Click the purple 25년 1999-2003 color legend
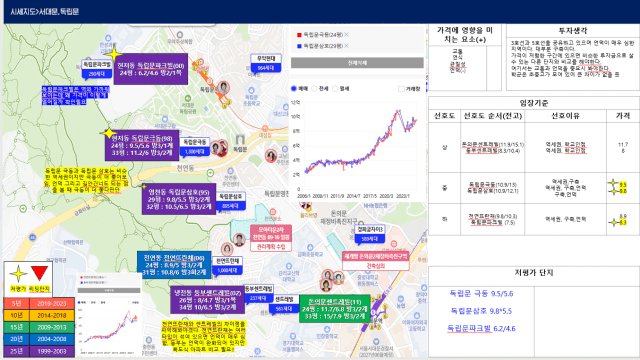 coord(39,351)
